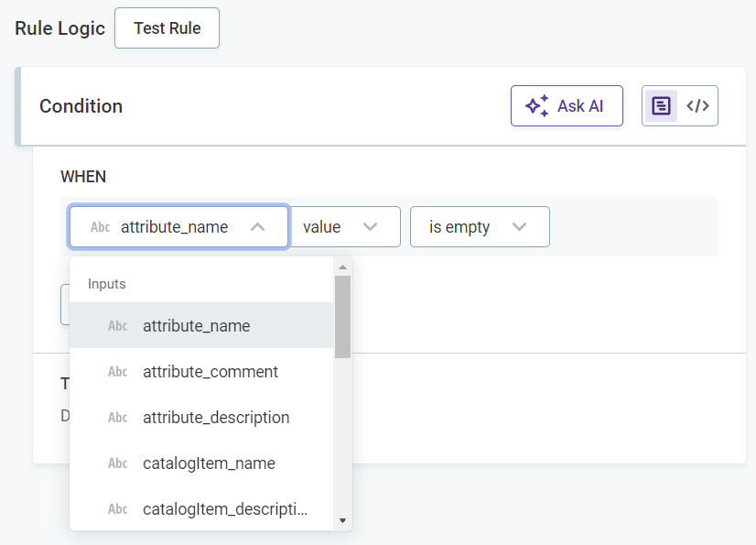756x545 pixels.
Task: Click the Abc icon beside catalogItem_name
Action: 118,463
